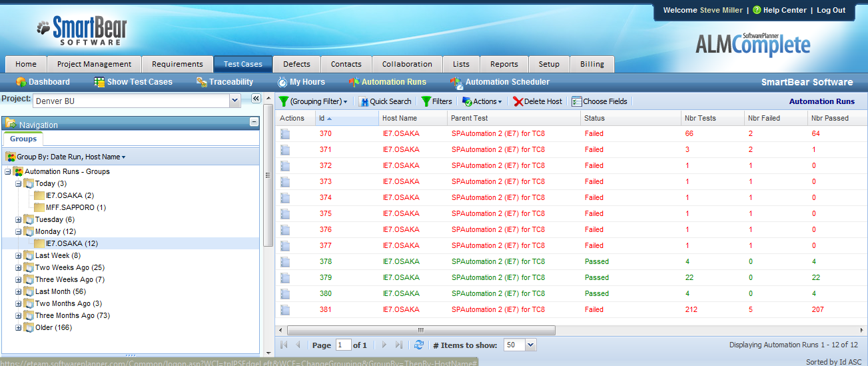Open the Dashboard icon link
Viewport: 868px width, 366px height.
pyautogui.click(x=21, y=82)
